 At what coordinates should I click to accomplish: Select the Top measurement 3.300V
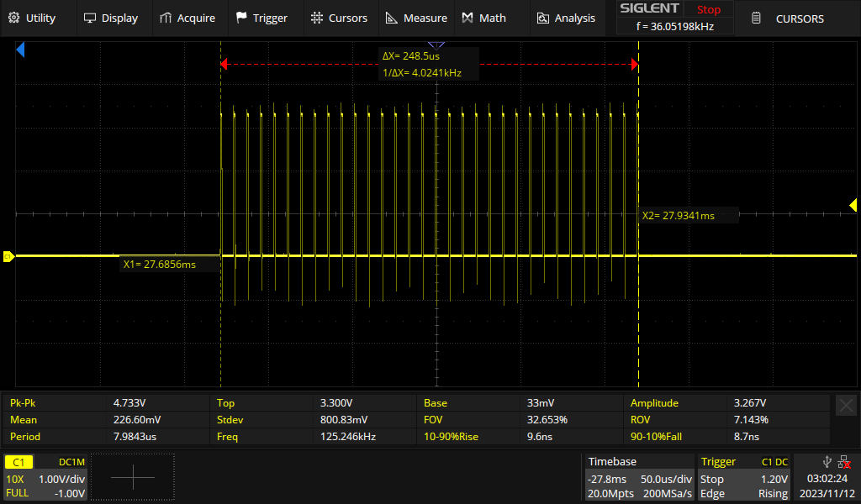pyautogui.click(x=314, y=402)
